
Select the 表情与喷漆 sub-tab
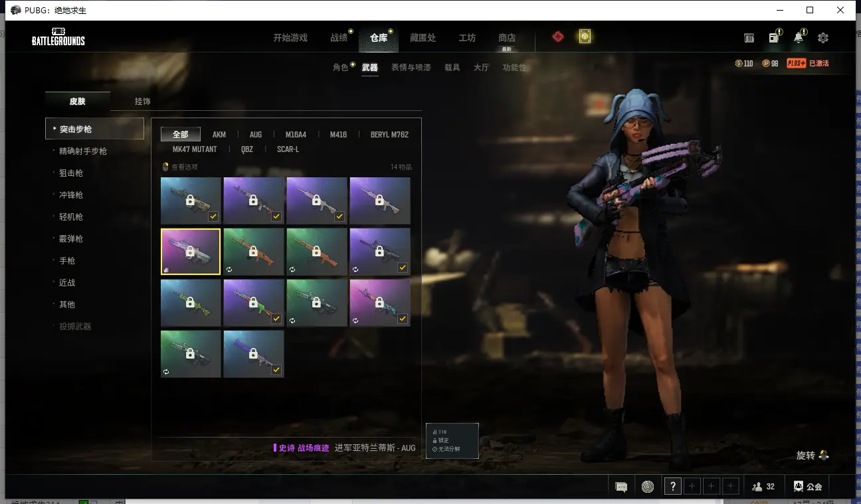pos(411,68)
